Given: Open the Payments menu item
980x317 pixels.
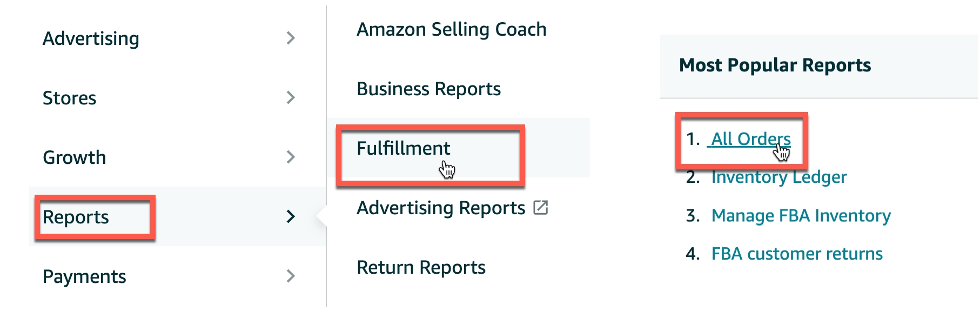Looking at the screenshot, I should 84,277.
